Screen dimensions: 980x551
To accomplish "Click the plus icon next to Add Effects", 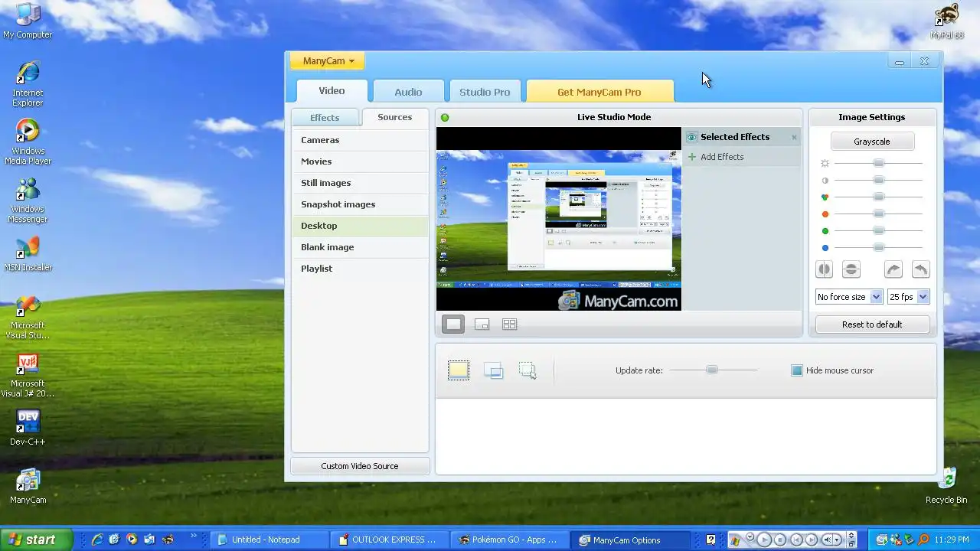I will (692, 157).
